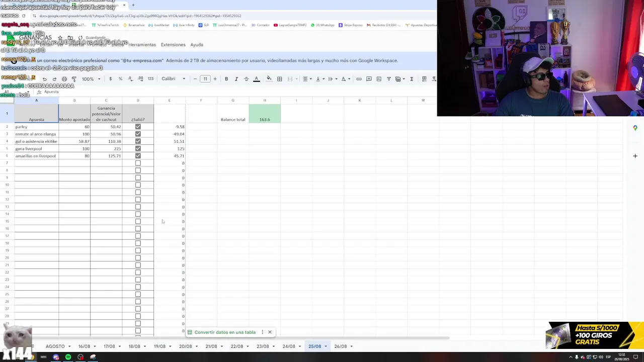The image size is (644, 362).
Task: Uncheck ¿Salió? box for gana liverpool
Action: pyautogui.click(x=138, y=149)
